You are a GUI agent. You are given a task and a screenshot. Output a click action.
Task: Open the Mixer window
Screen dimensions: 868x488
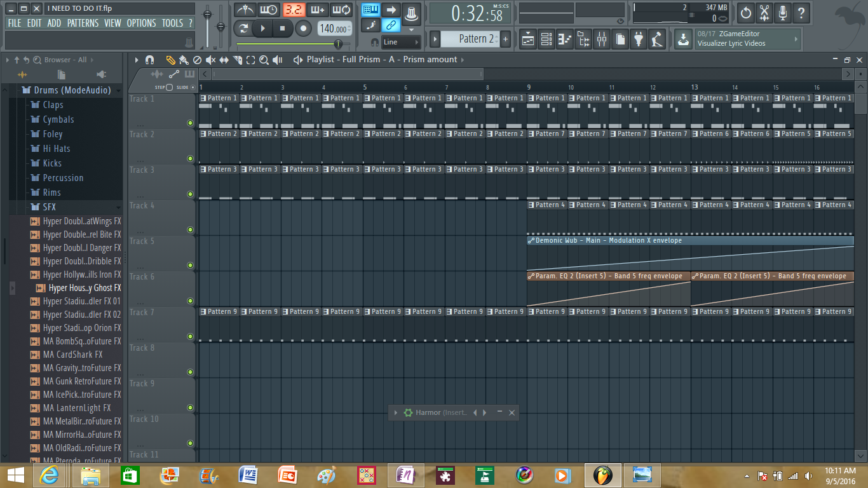tap(602, 39)
